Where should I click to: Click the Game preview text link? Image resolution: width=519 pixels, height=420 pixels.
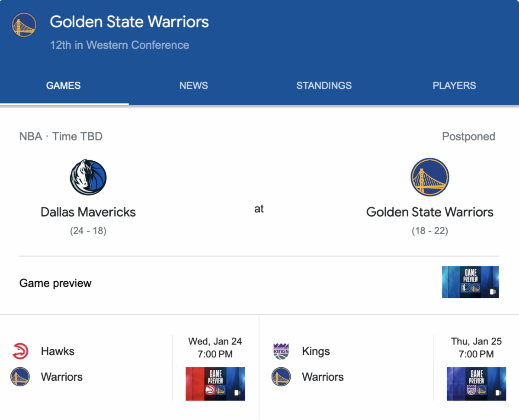[x=56, y=283]
